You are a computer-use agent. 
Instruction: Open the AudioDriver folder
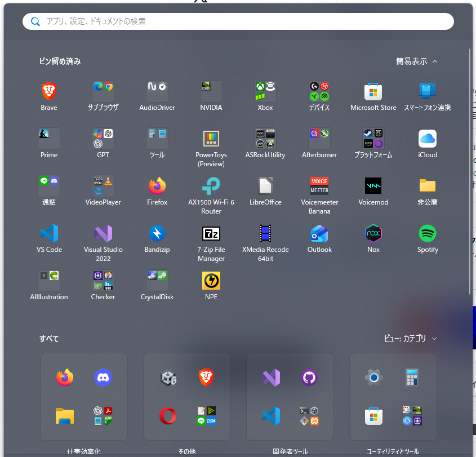point(157,91)
